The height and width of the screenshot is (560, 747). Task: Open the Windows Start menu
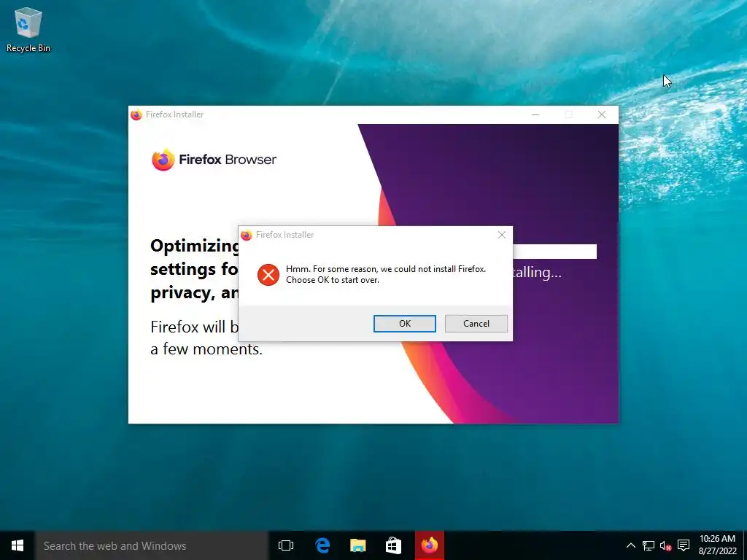click(18, 545)
